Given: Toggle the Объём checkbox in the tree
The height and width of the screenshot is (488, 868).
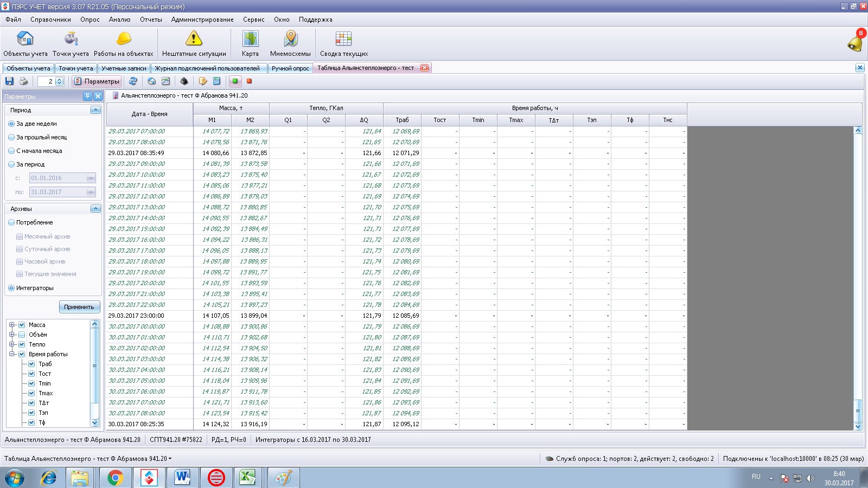Looking at the screenshot, I should [22, 335].
